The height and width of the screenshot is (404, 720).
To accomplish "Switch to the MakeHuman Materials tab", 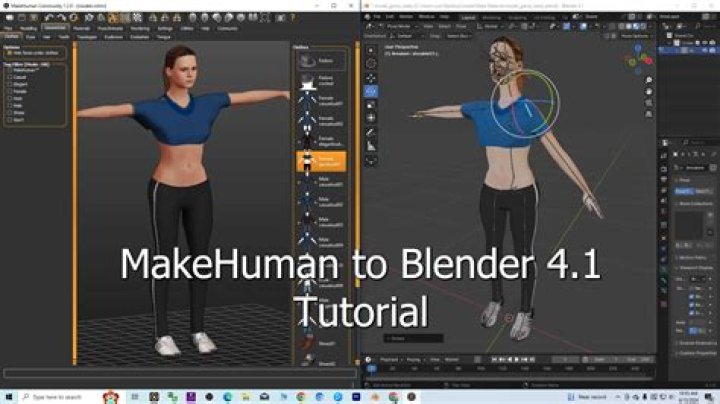I will tap(82, 28).
